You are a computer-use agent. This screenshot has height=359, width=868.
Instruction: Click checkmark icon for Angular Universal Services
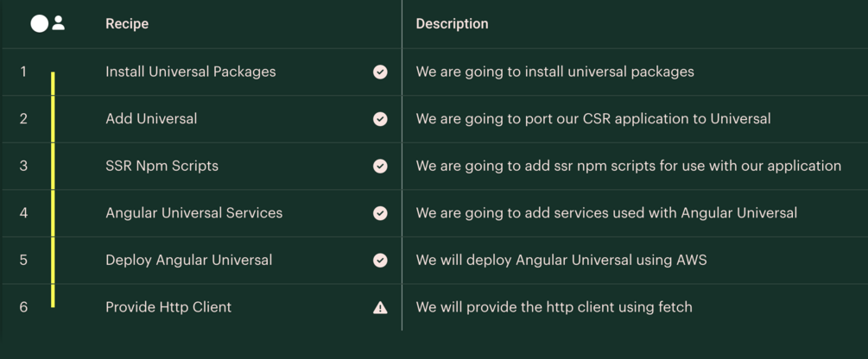(380, 213)
